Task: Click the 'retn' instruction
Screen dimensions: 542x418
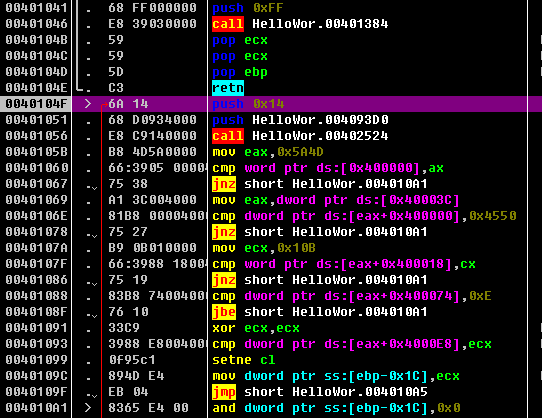Action: (x=228, y=88)
